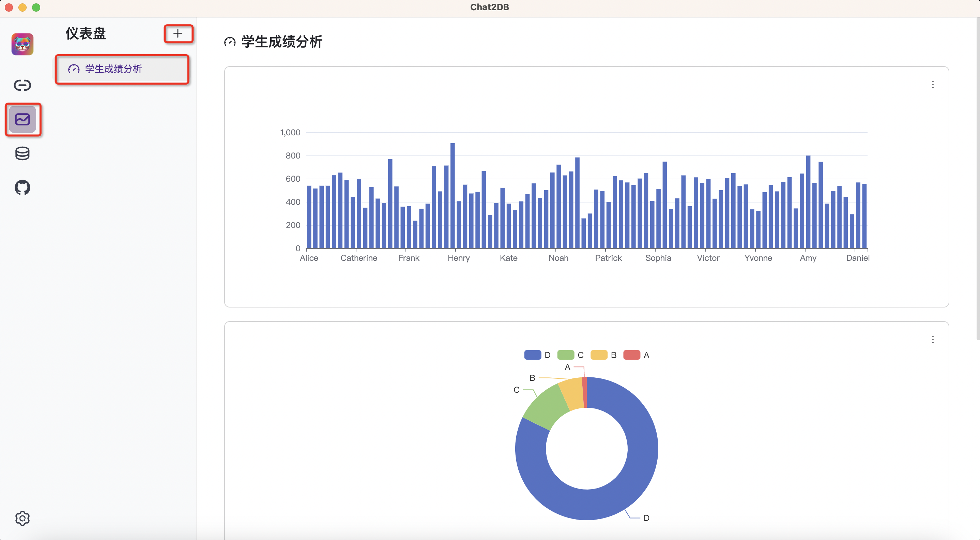The image size is (980, 540).
Task: Click gauge icon next to dashboard title
Action: 230,42
